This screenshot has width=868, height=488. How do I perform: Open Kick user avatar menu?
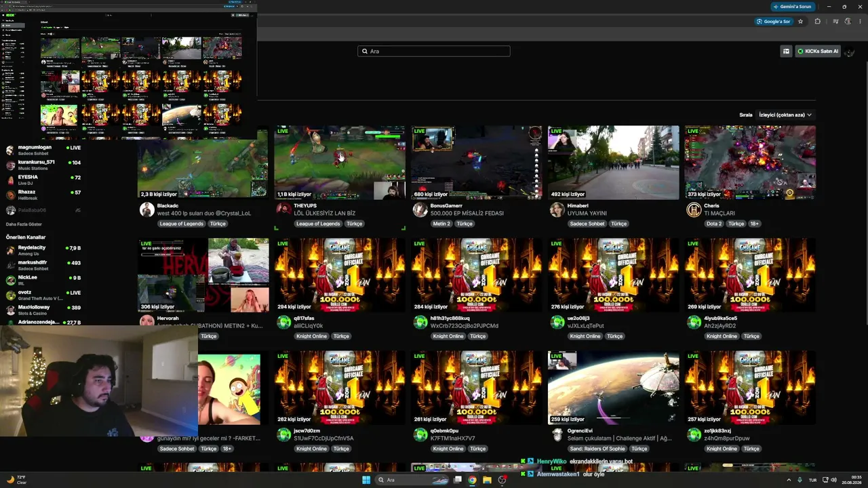pos(850,52)
